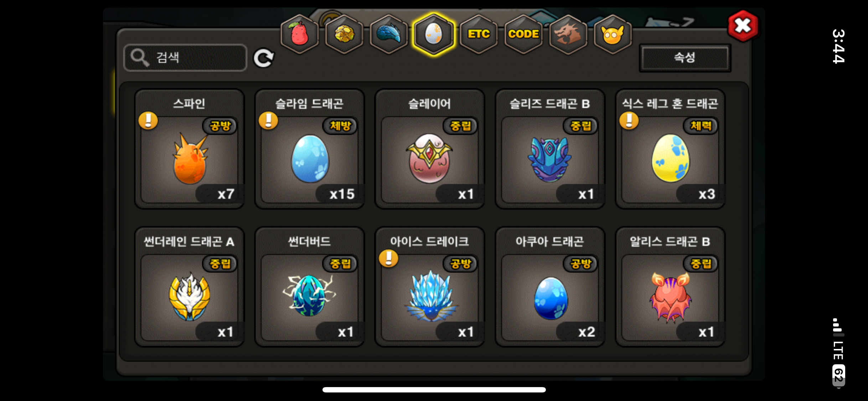Image resolution: width=868 pixels, height=401 pixels.
Task: Select the 슬라임 드래곤 blue egg
Action: coord(310,149)
